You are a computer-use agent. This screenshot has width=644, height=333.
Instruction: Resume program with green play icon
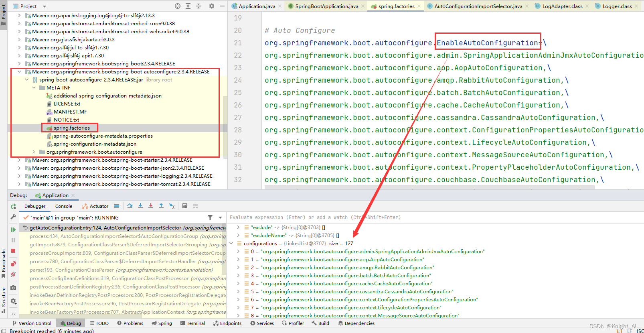[13, 229]
